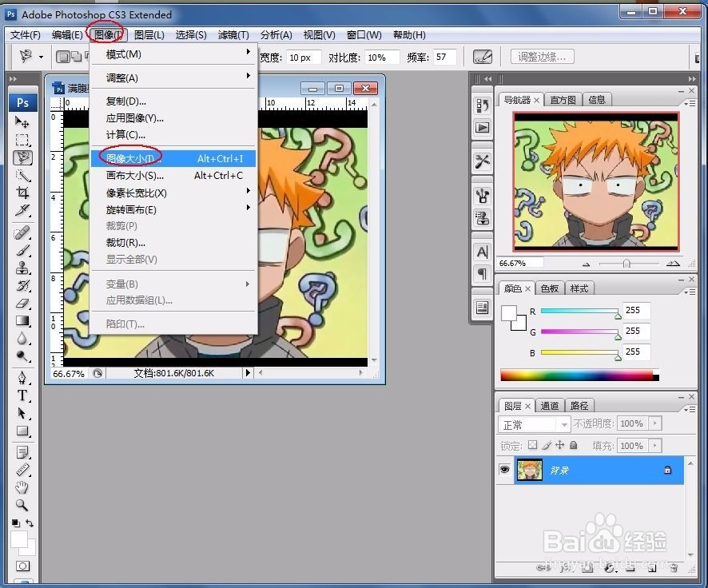Click the foreground color swatch in toolbox
The image size is (708, 588).
pos(19,539)
